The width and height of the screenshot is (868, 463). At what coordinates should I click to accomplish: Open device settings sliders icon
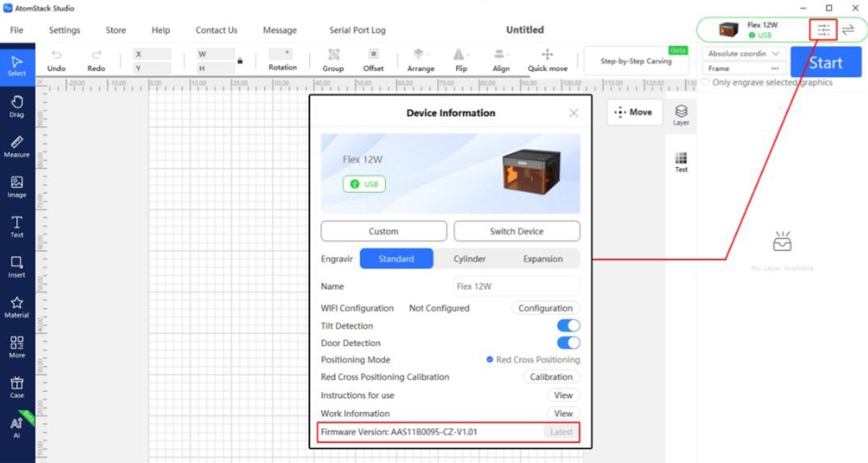click(x=823, y=30)
